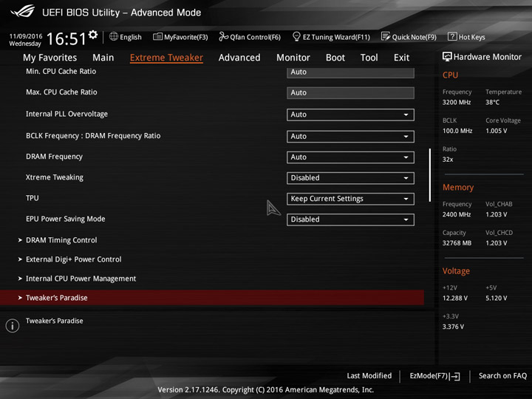Image resolution: width=532 pixels, height=399 pixels.
Task: Launch EZ Tuning Wizard(F11) bulb icon
Action: tap(296, 36)
